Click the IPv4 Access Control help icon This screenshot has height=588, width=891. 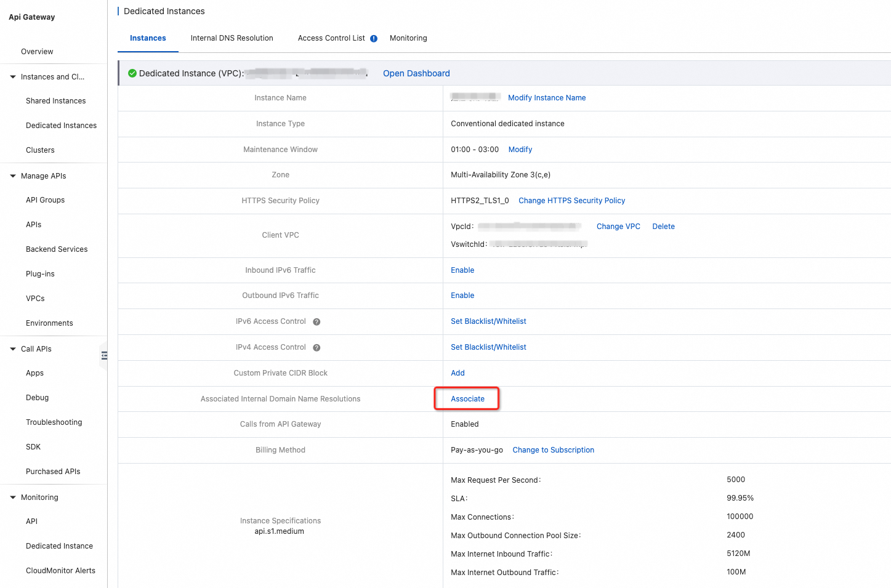pos(316,348)
